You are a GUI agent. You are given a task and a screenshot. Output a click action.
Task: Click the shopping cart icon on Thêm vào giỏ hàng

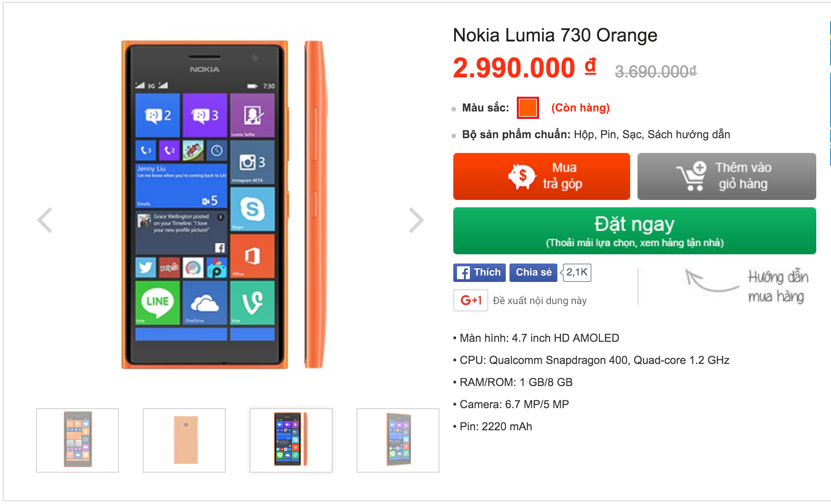coord(692,176)
